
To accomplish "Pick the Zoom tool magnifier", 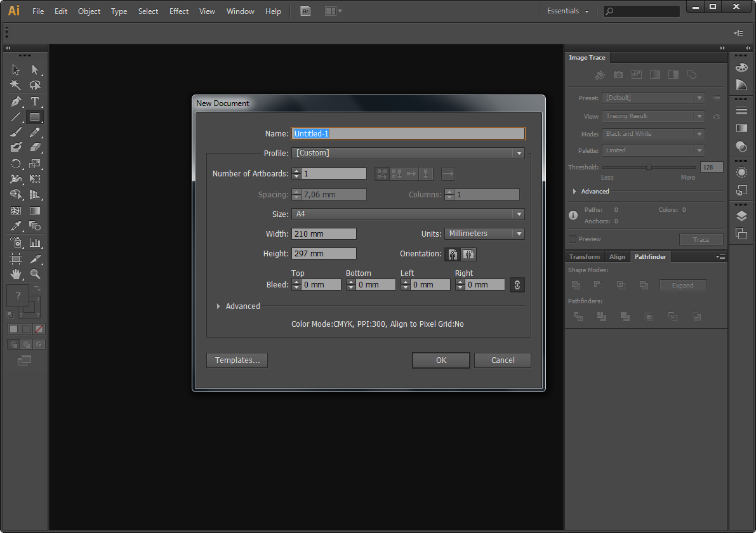I will click(x=35, y=274).
